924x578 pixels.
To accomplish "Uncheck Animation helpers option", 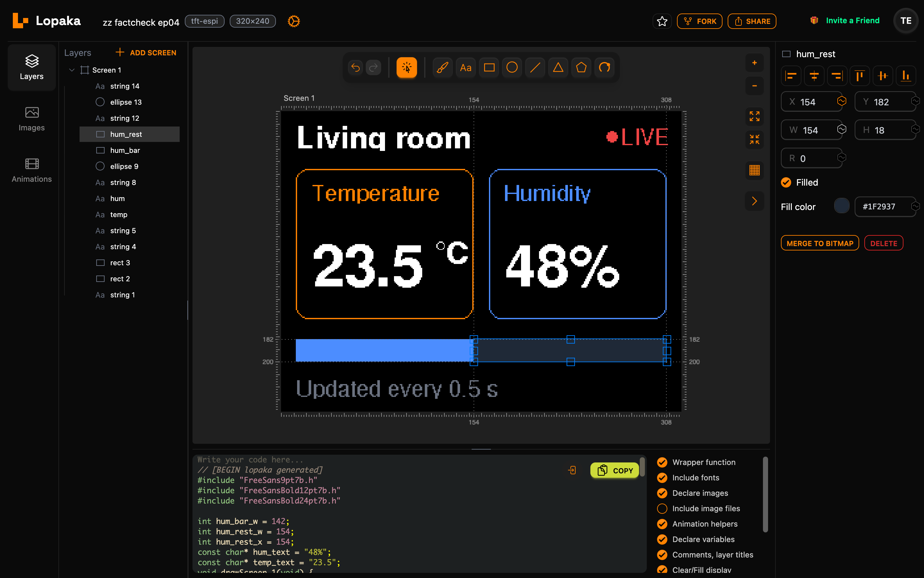I will tap(662, 524).
